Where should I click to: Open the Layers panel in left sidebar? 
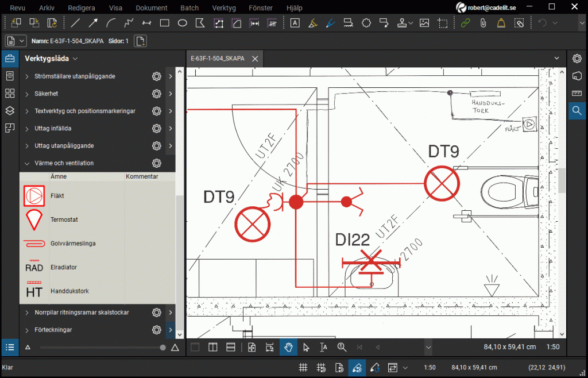click(9, 110)
